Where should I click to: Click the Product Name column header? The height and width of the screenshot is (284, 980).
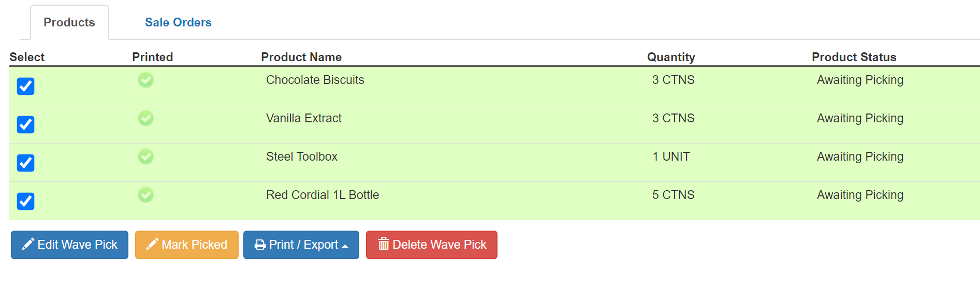[301, 57]
